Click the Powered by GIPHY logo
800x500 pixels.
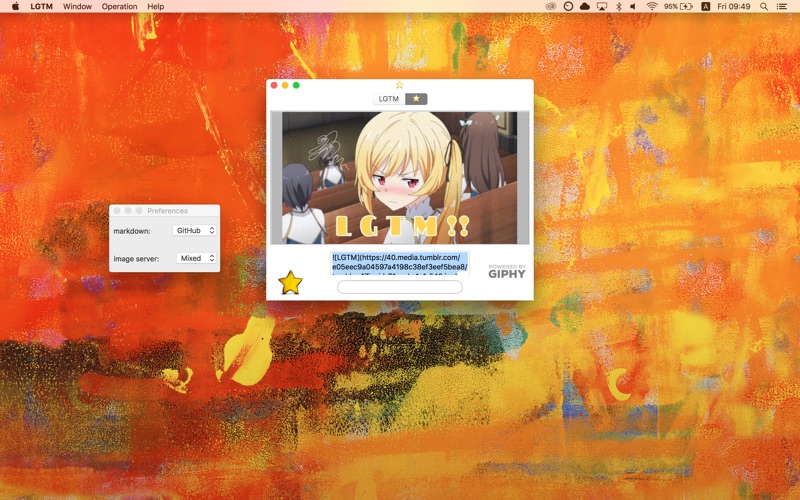[507, 271]
